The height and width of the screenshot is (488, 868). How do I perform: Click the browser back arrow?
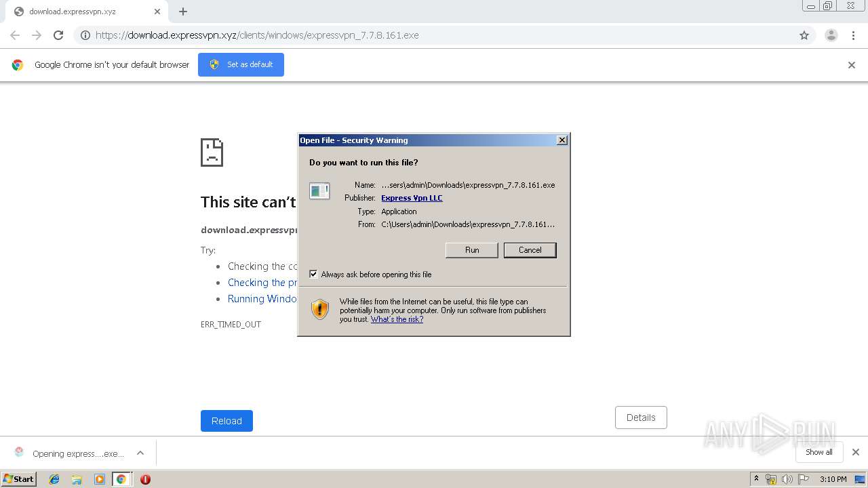coord(15,35)
